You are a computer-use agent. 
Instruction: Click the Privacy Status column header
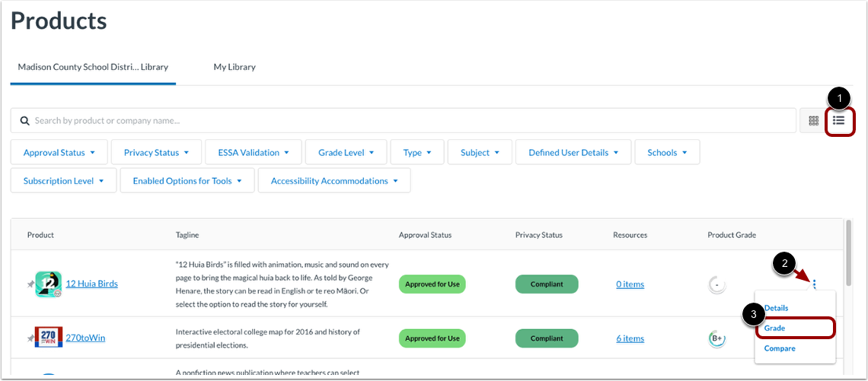click(538, 235)
